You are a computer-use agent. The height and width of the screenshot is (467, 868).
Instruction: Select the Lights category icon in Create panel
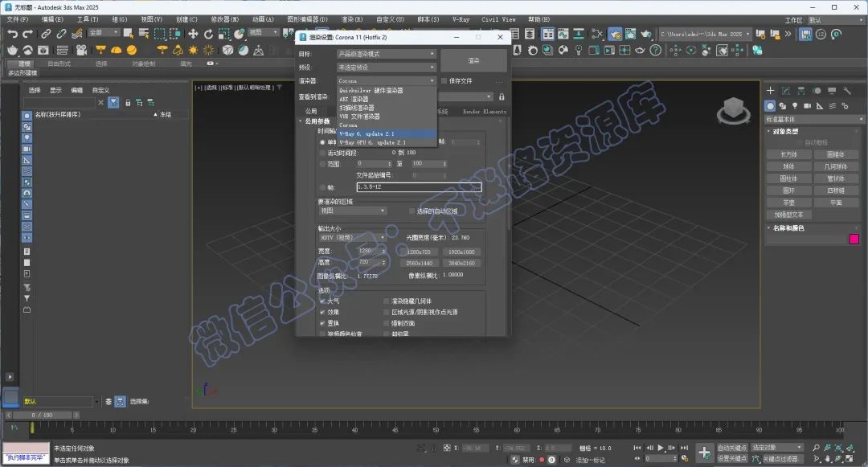(x=795, y=105)
